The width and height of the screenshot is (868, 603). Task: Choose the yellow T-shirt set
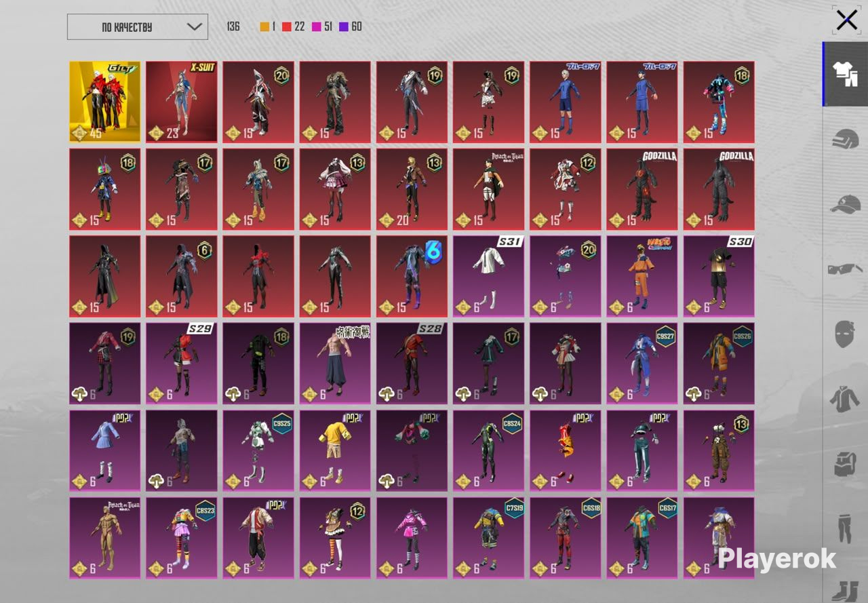click(335, 450)
